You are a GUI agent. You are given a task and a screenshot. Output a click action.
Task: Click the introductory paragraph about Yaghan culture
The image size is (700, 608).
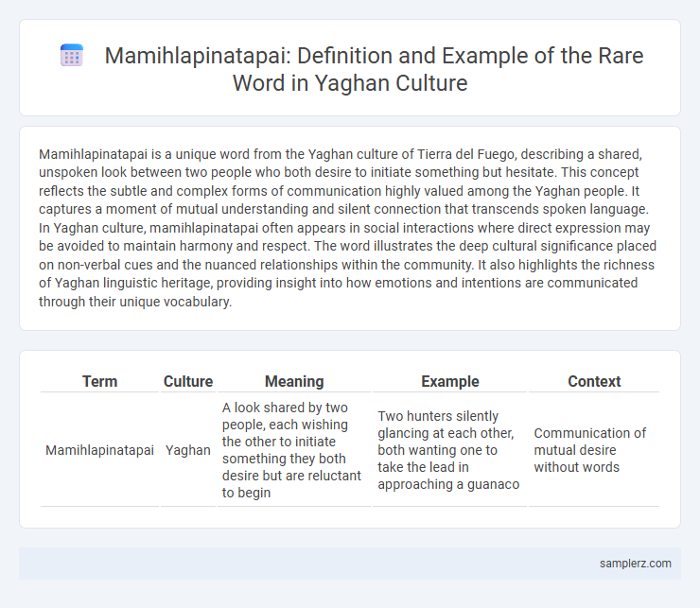pyautogui.click(x=347, y=228)
